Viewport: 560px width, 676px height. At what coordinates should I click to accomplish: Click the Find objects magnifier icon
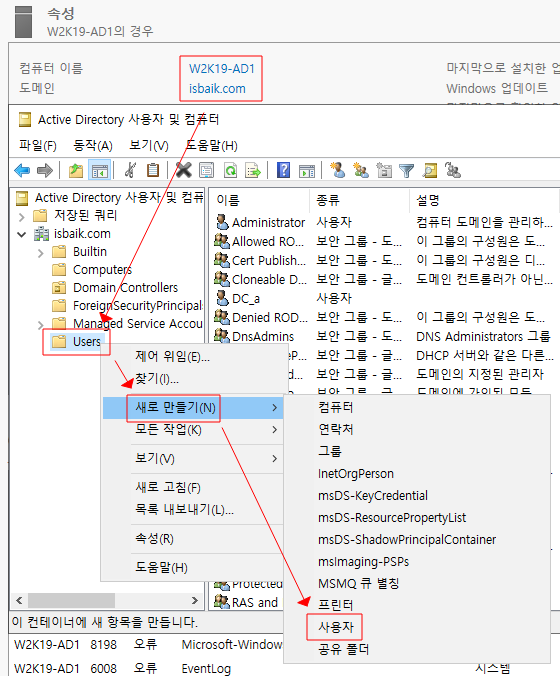coord(430,171)
